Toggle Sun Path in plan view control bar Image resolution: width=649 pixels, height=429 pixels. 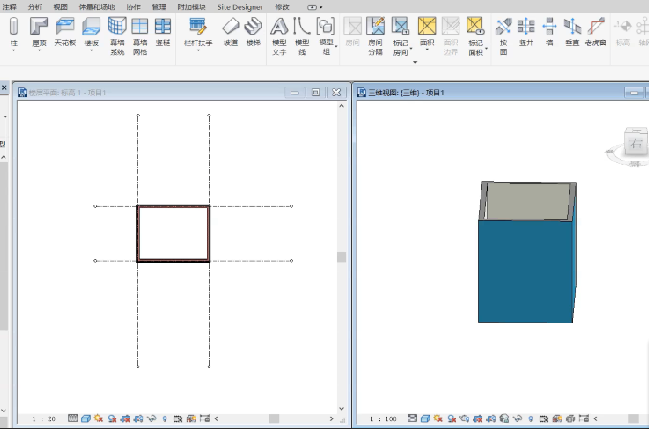pos(99,418)
